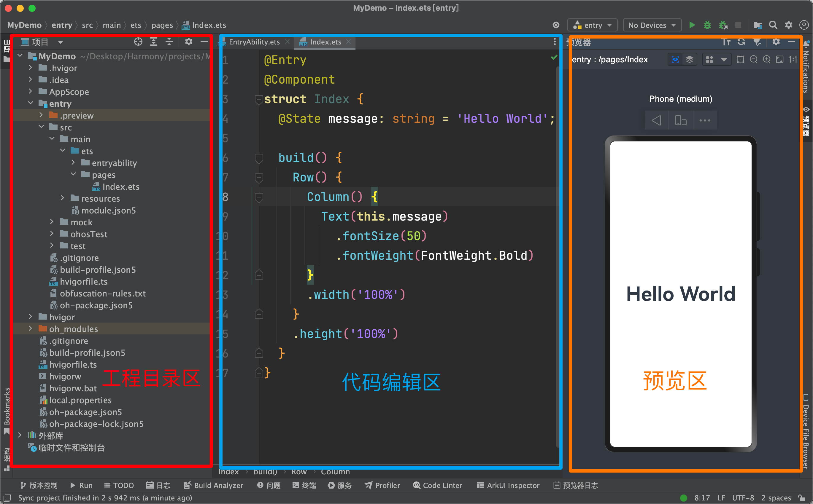Toggle the fold marker on the build() line

(259, 158)
